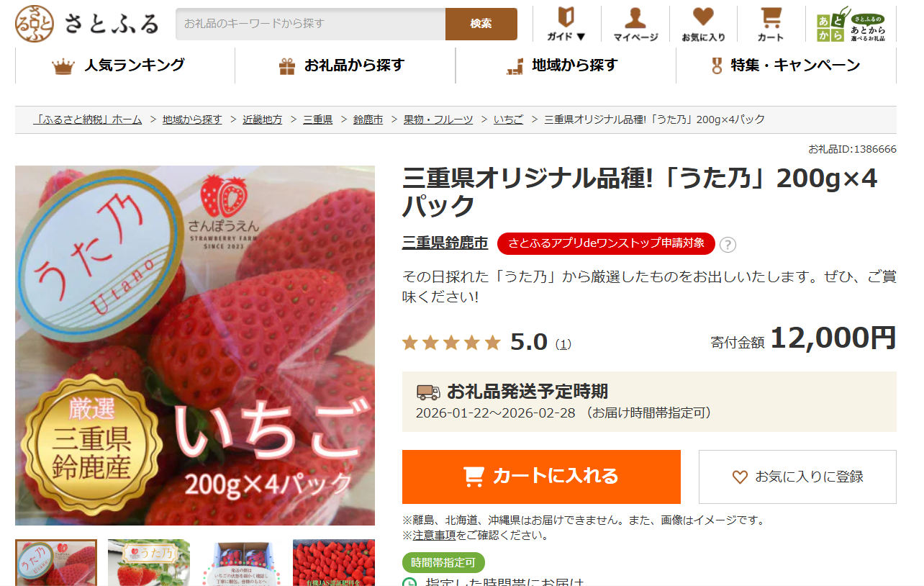Open 特集・キャンペーン menu
Screen dimensions: 924x586
[786, 66]
